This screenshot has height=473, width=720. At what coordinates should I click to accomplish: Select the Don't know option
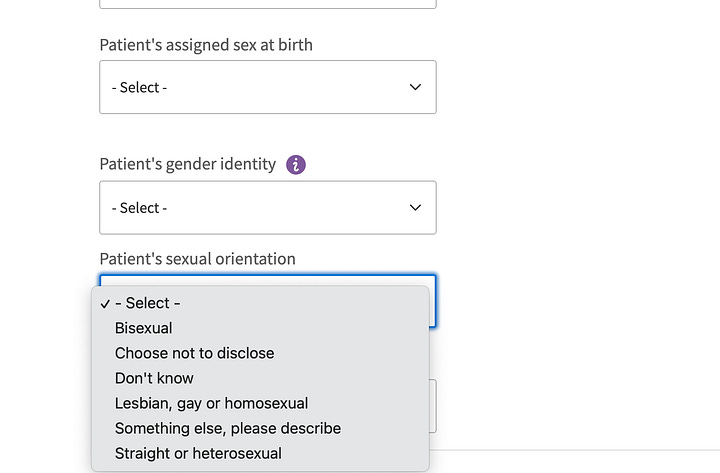click(x=154, y=378)
